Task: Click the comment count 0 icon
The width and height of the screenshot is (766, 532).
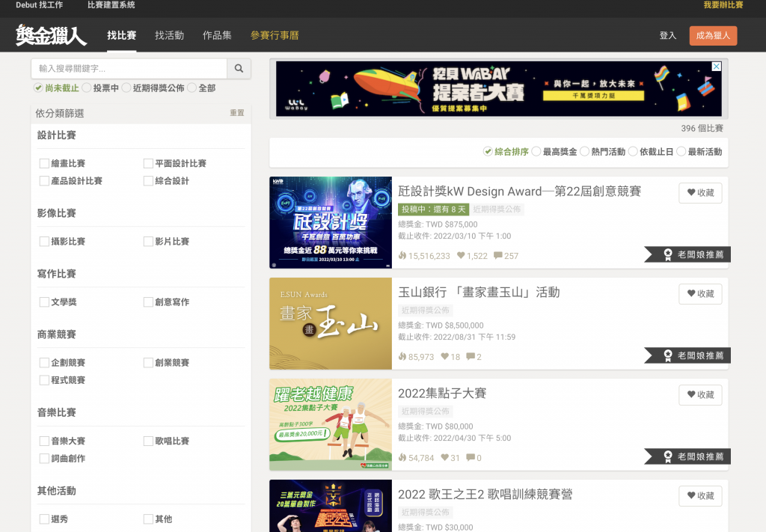Action: coord(471,458)
